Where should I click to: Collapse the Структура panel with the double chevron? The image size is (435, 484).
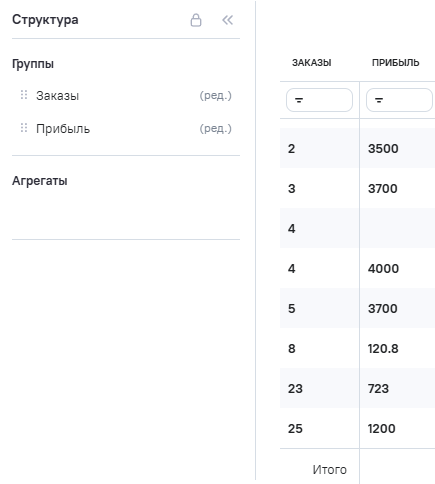227,20
